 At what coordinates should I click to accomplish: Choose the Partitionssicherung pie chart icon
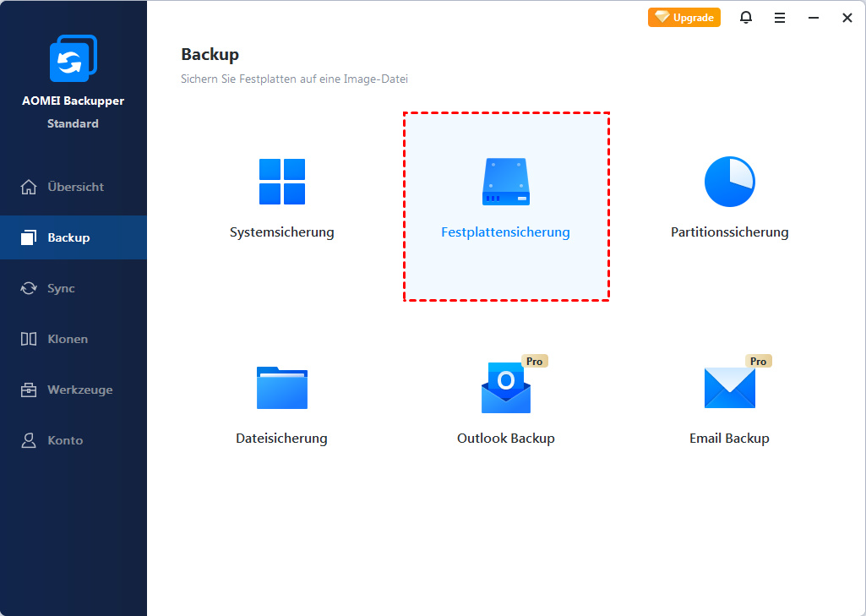730,182
